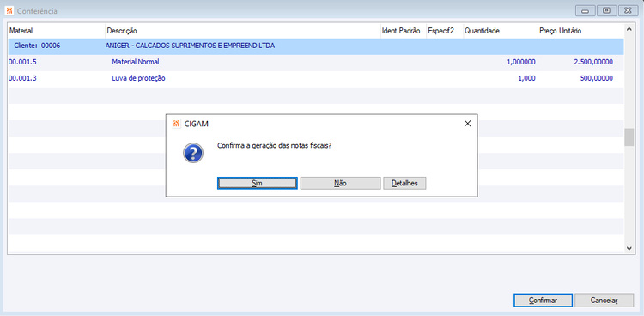Screen dimensions: 644x316
Task: Click the scrollbar down arrow
Action: coord(629,248)
